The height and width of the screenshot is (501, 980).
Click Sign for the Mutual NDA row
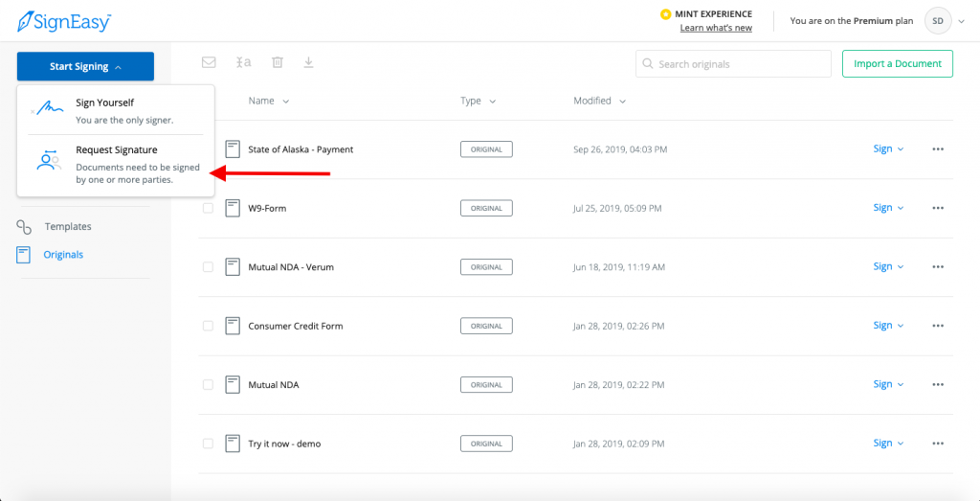[888, 384]
